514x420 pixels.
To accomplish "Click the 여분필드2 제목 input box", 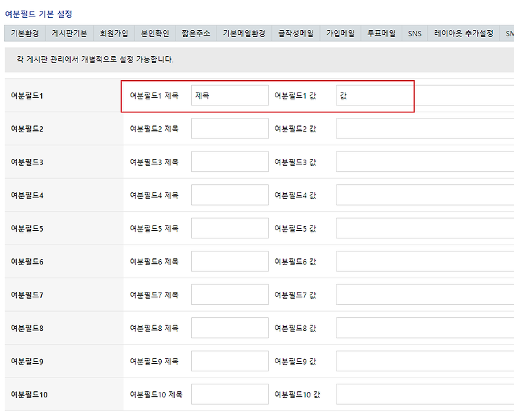I will point(230,128).
